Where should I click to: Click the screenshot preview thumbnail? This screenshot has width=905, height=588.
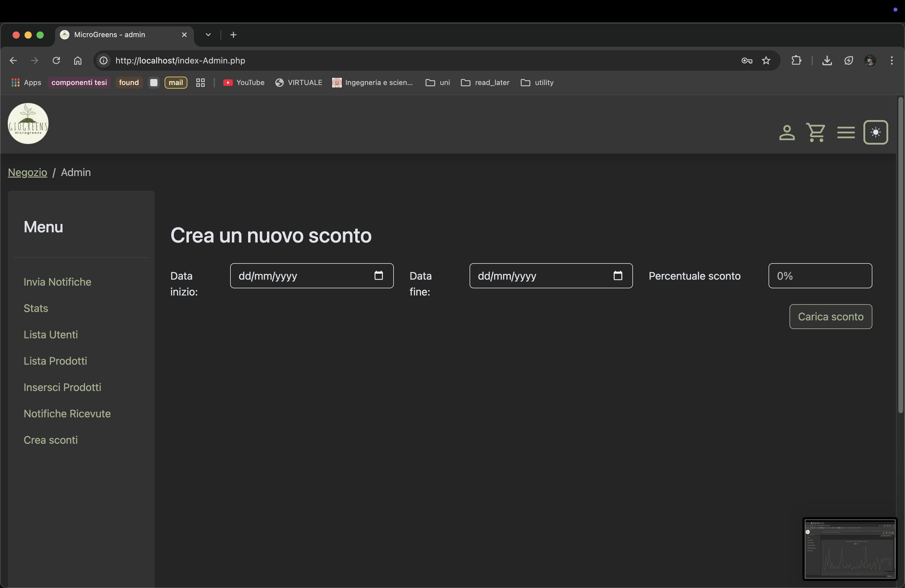tap(849, 548)
